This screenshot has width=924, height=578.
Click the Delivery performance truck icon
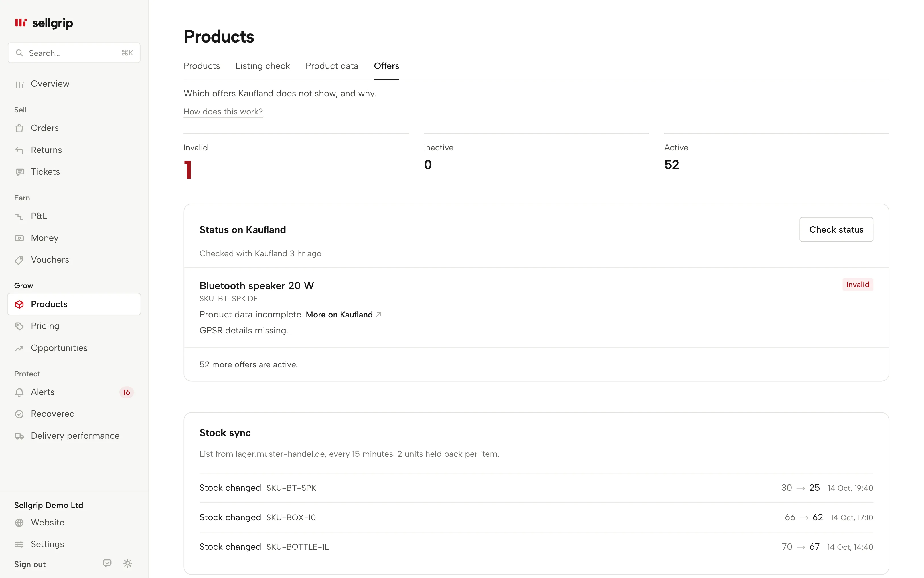(x=19, y=436)
